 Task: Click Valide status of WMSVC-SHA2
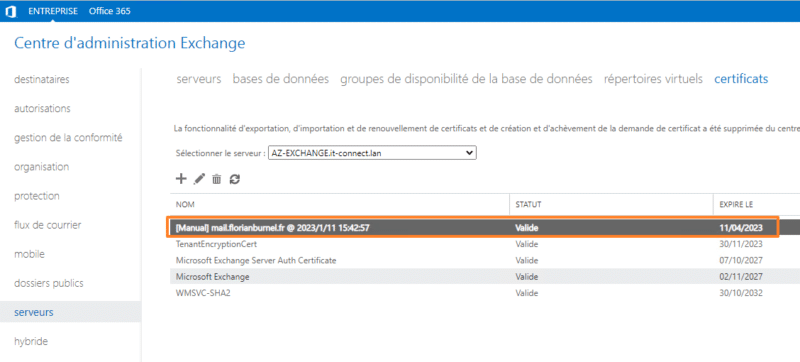527,293
